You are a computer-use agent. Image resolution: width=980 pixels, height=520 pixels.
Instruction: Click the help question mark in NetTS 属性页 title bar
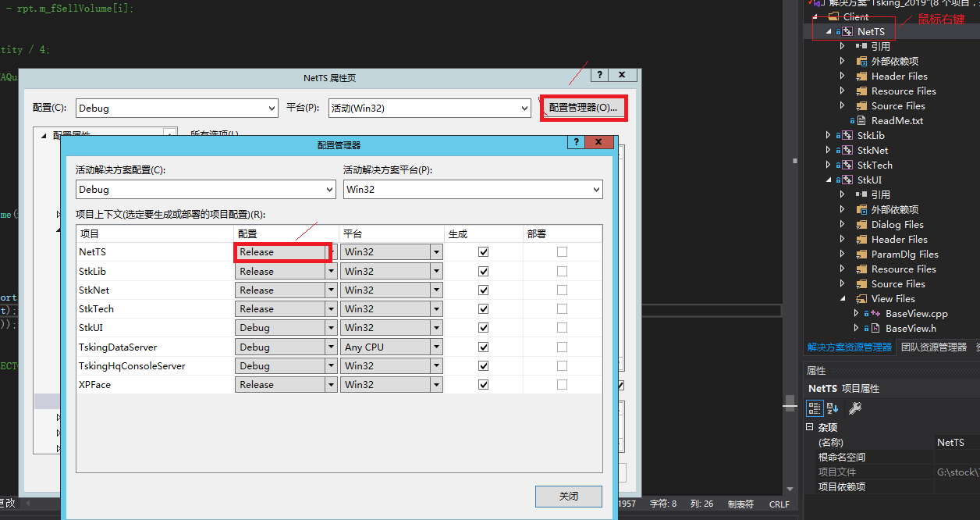point(598,75)
